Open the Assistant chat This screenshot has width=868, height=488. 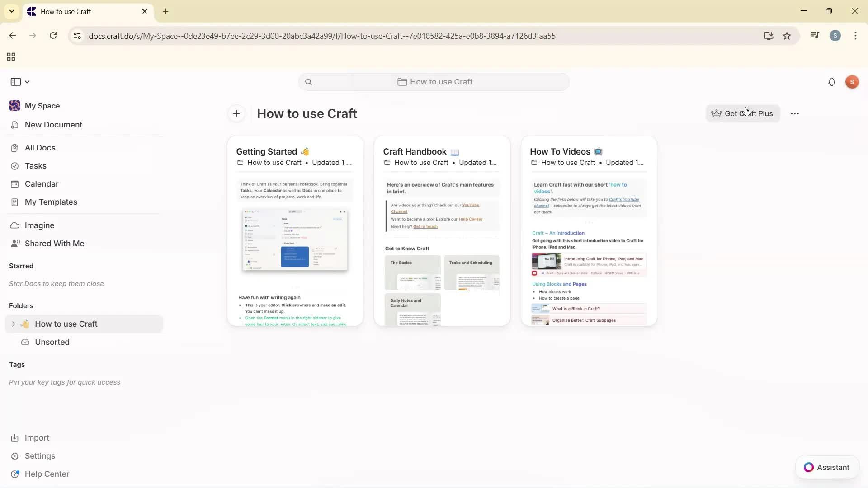pos(826,467)
